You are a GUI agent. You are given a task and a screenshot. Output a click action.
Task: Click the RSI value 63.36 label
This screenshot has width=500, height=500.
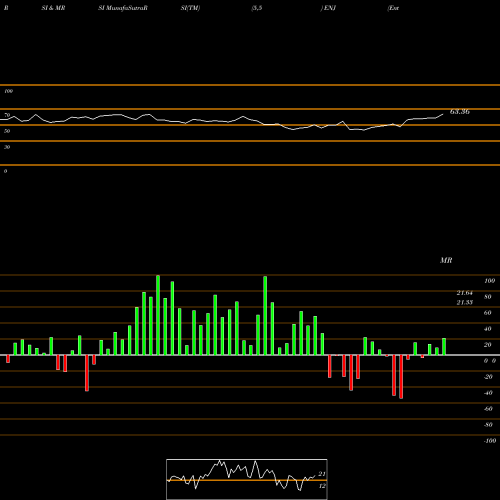coord(460,112)
